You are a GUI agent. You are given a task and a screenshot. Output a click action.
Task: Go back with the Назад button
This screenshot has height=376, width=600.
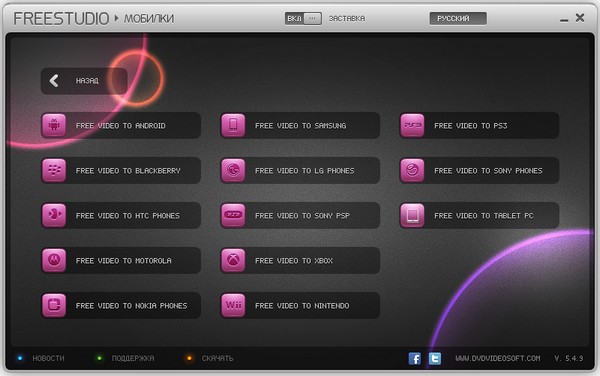tap(84, 81)
